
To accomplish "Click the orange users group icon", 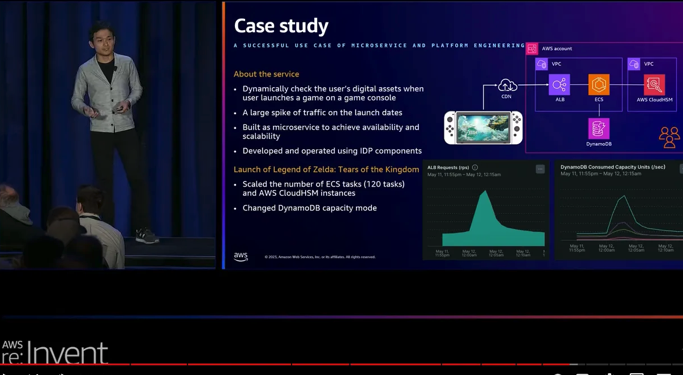I will point(669,137).
